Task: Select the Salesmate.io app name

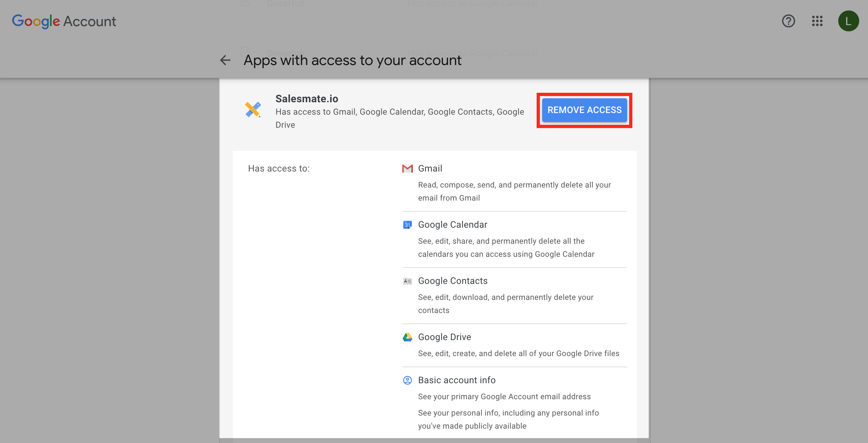Action: pos(307,99)
